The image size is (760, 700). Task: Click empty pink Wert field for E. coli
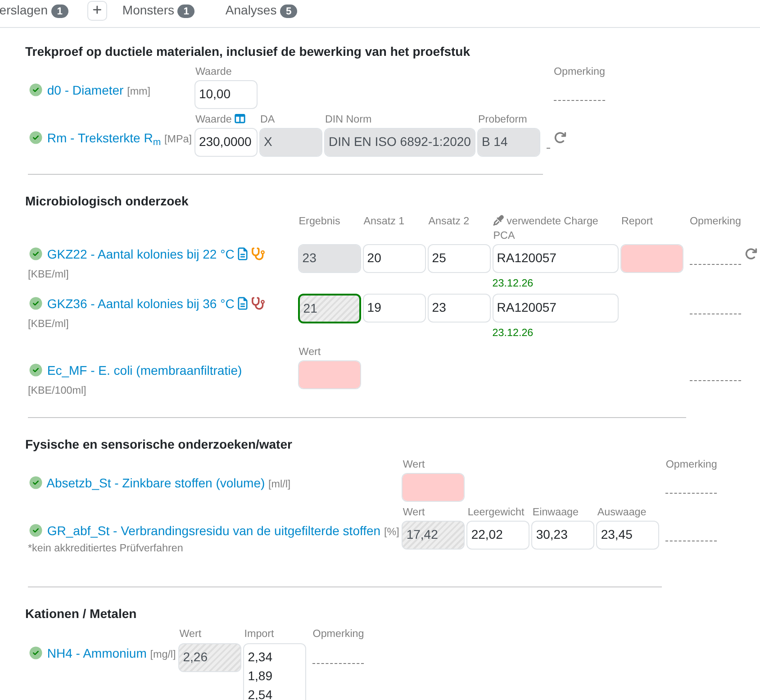pos(330,375)
